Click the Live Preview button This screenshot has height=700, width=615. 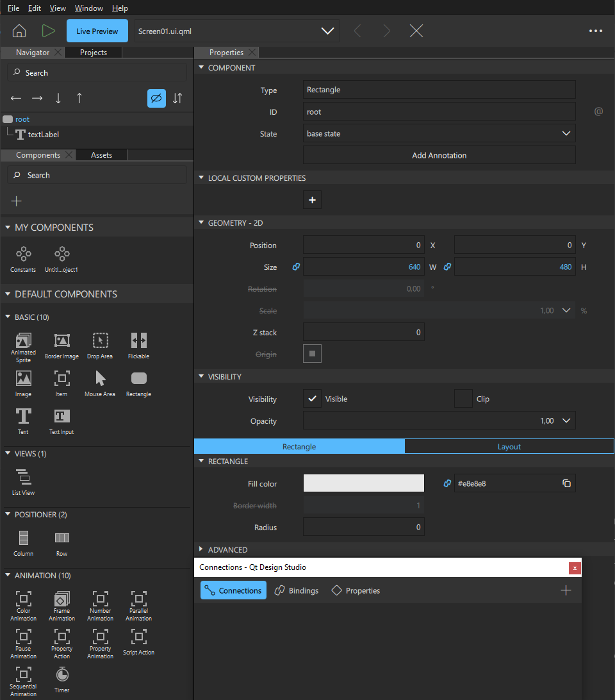pos(97,30)
